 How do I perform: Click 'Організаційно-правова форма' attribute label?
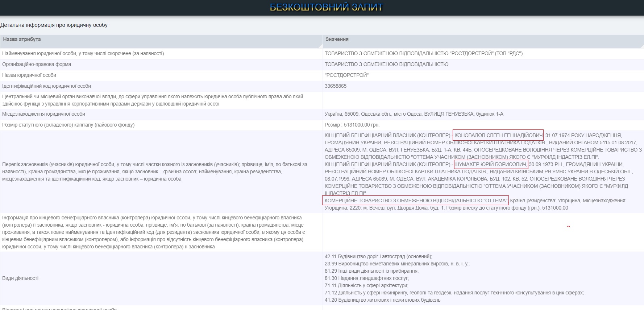[x=37, y=64]
